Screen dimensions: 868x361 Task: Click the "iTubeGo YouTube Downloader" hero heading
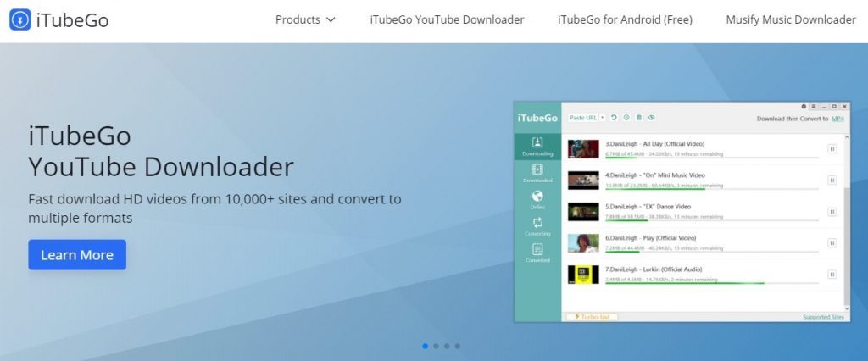coord(160,151)
